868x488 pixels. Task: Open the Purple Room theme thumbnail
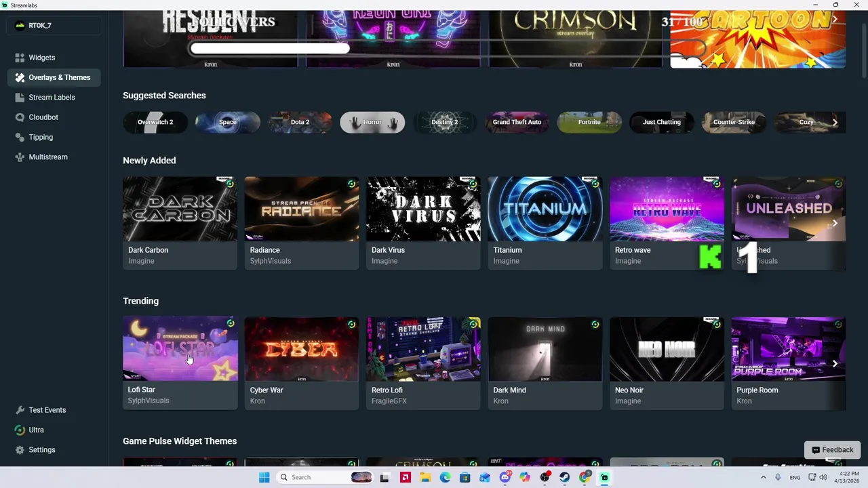point(789,349)
